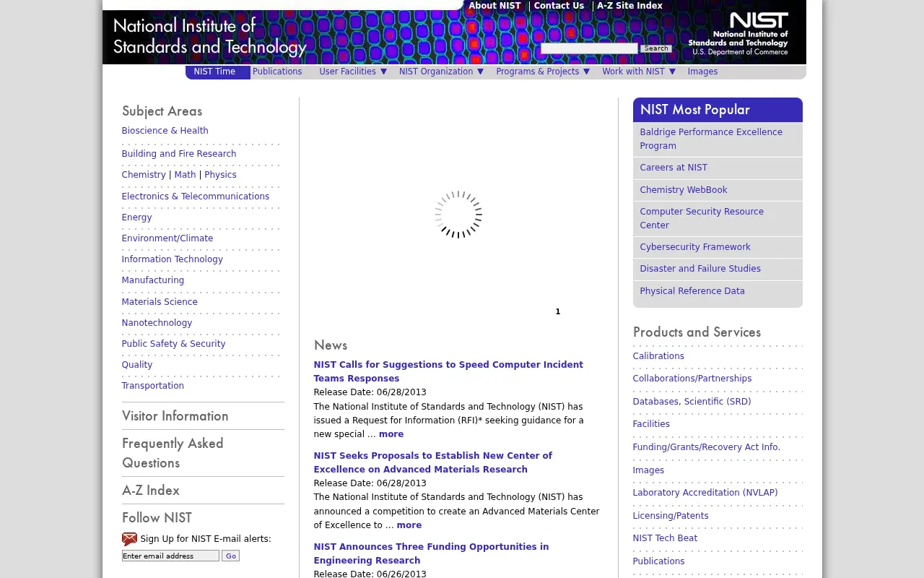Open Chemistry WebBook link
The image size is (924, 578).
(684, 190)
